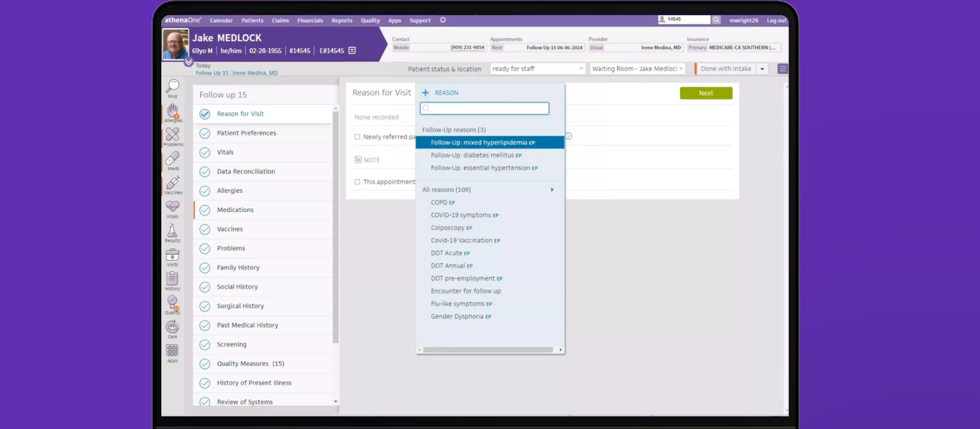Screen dimensions: 980x429
Task: Expand the All reasons (108) submenu arrow
Action: click(552, 190)
